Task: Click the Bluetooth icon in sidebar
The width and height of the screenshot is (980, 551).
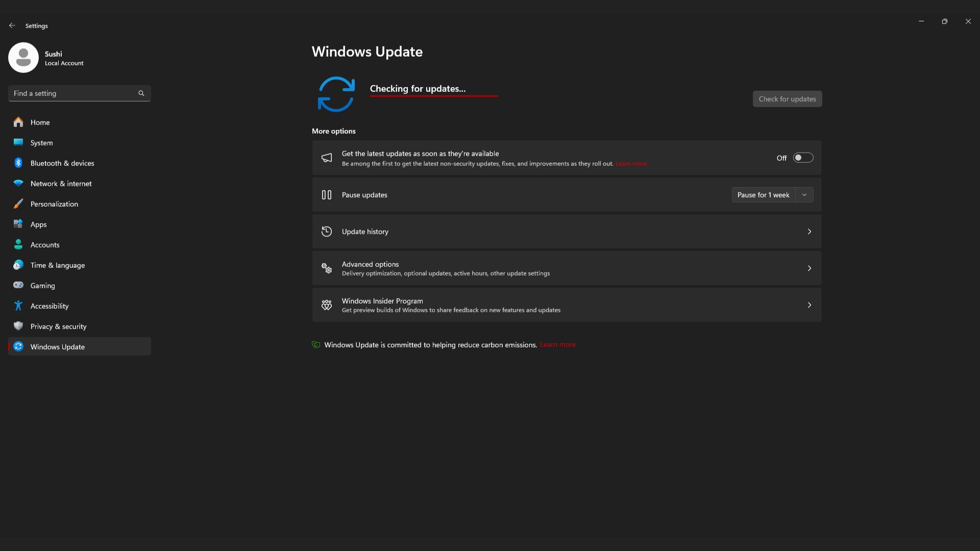Action: pos(18,163)
